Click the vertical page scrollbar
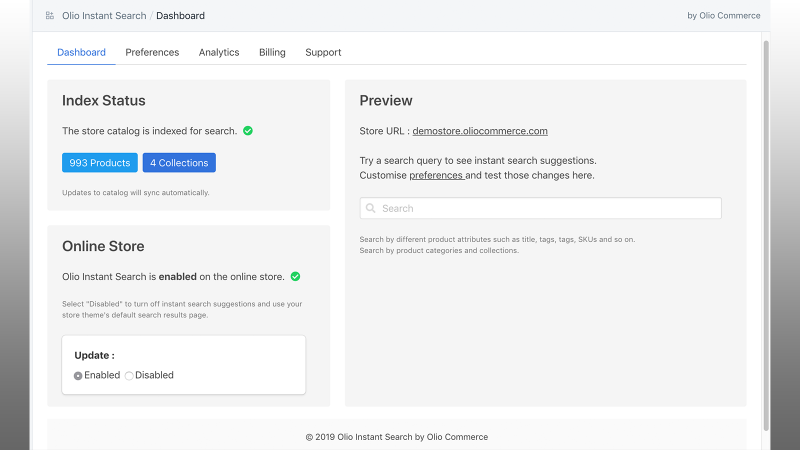 pos(766,236)
